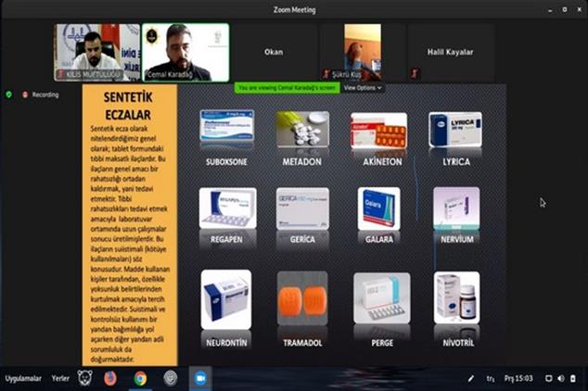Image resolution: width=588 pixels, height=391 pixels.
Task: Click the red Recording indicator icon
Action: click(x=25, y=95)
